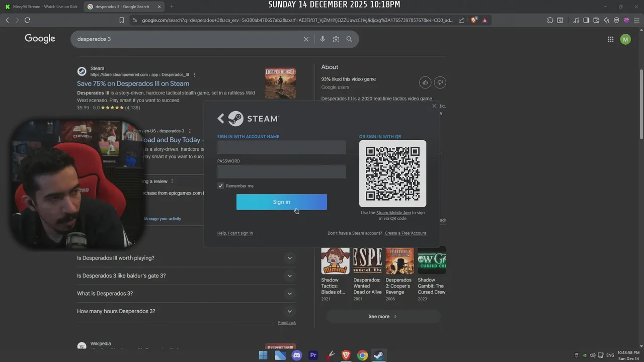Reload the current page

(x=27, y=20)
